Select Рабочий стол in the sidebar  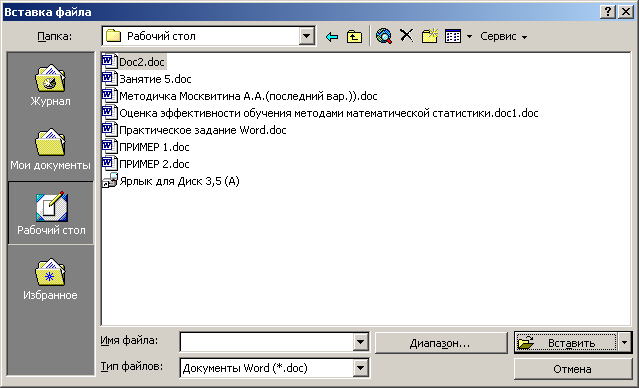(51, 213)
